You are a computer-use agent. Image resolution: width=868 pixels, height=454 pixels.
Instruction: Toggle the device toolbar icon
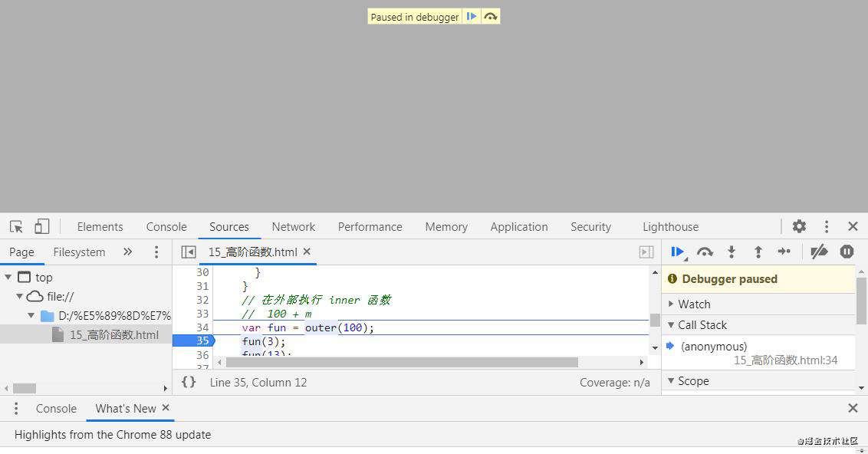coord(42,226)
